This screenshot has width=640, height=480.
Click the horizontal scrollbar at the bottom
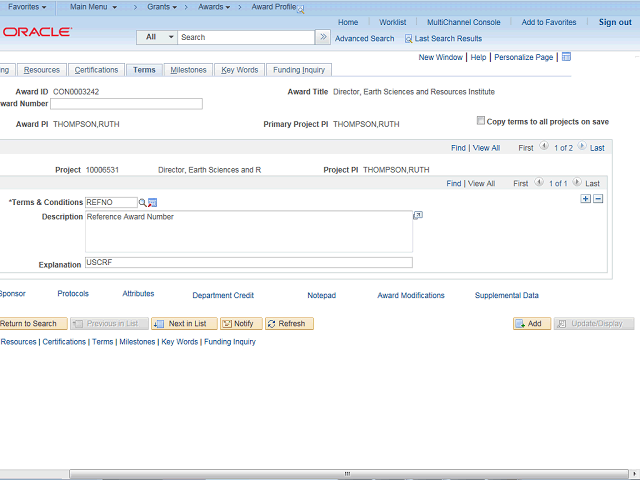pos(349,474)
